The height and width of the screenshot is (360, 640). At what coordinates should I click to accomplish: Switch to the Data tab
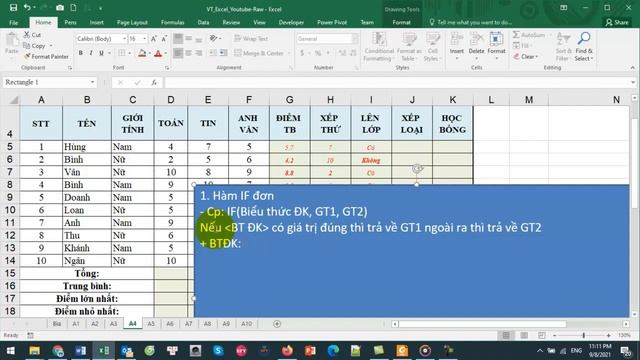(x=203, y=22)
